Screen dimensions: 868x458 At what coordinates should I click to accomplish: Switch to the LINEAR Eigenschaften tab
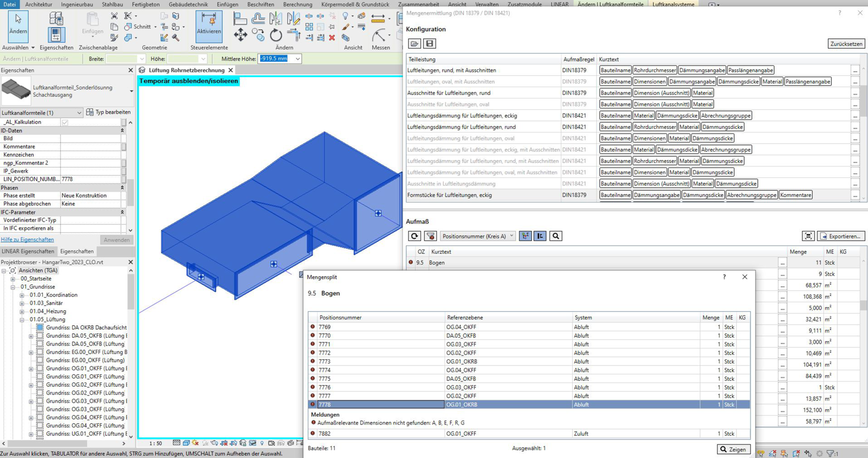(27, 251)
